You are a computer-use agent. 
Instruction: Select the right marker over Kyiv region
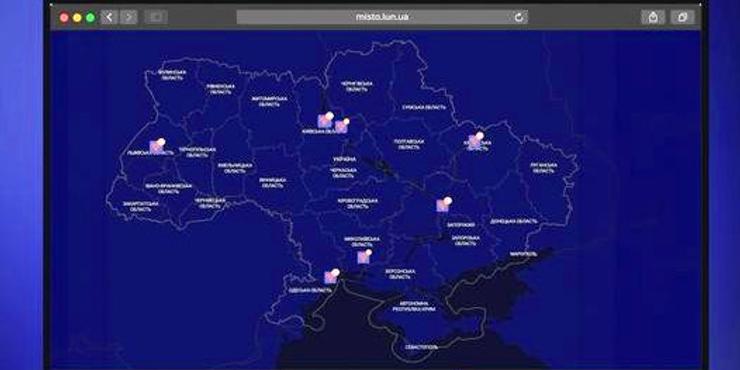click(342, 126)
